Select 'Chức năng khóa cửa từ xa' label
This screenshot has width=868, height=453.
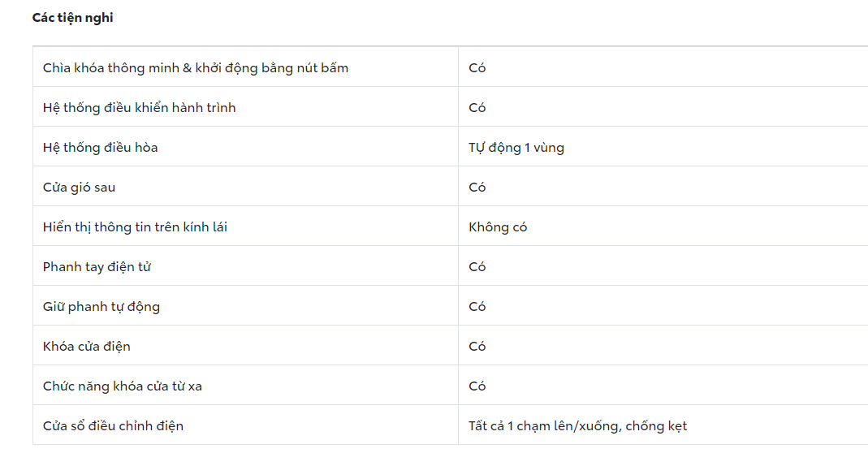tap(123, 386)
